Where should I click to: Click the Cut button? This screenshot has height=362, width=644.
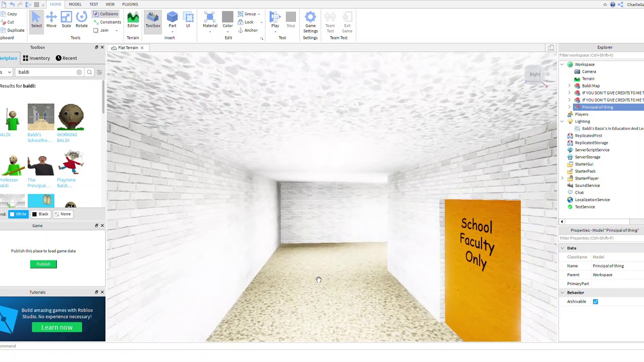coord(8,22)
